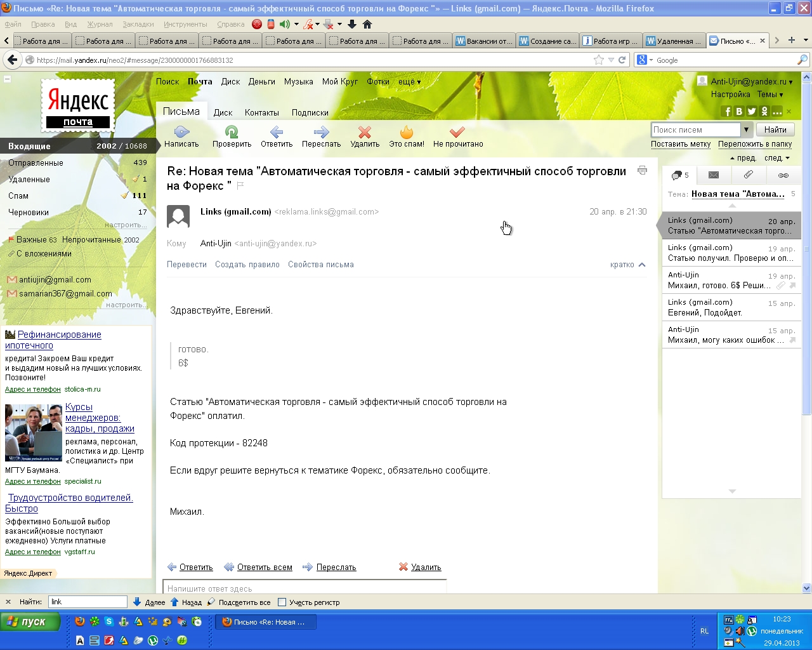
Task: Click the Переслать forward arrow icon
Action: tap(321, 132)
